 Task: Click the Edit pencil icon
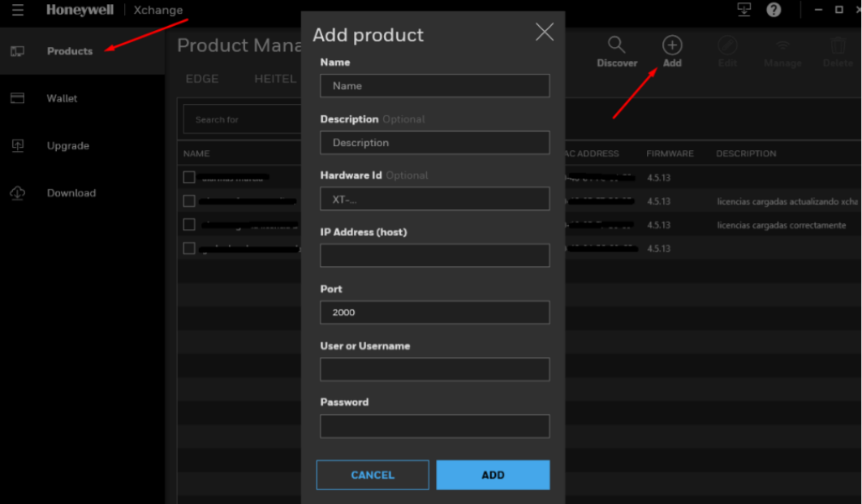[x=727, y=45]
